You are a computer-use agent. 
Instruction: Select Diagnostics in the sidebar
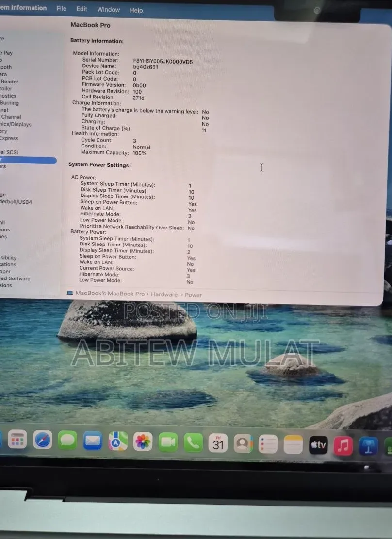(x=8, y=96)
